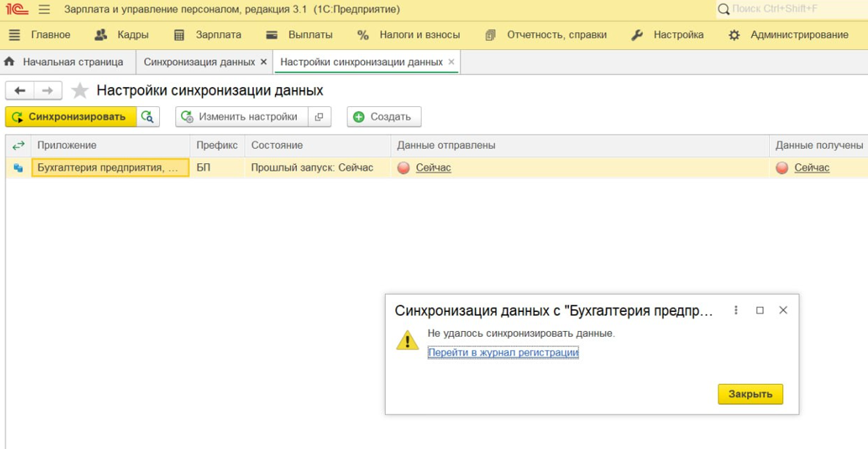Click the yellow Синхронизировать button

click(x=71, y=116)
